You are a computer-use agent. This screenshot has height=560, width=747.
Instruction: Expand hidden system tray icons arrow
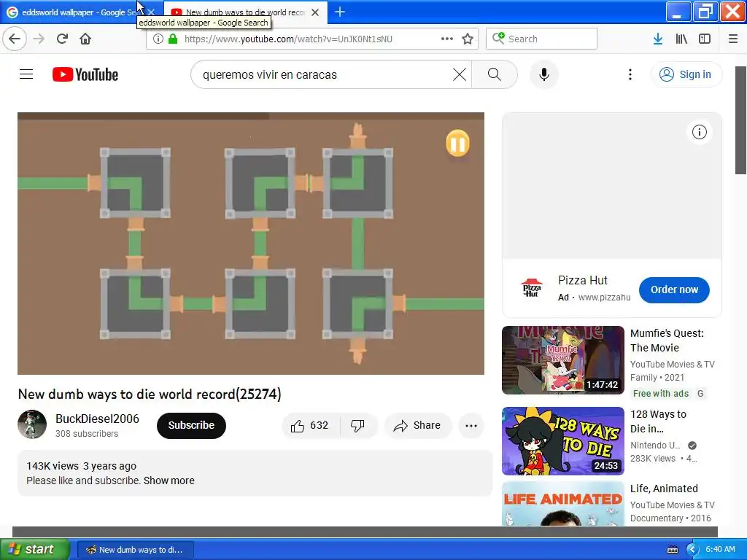pos(692,550)
